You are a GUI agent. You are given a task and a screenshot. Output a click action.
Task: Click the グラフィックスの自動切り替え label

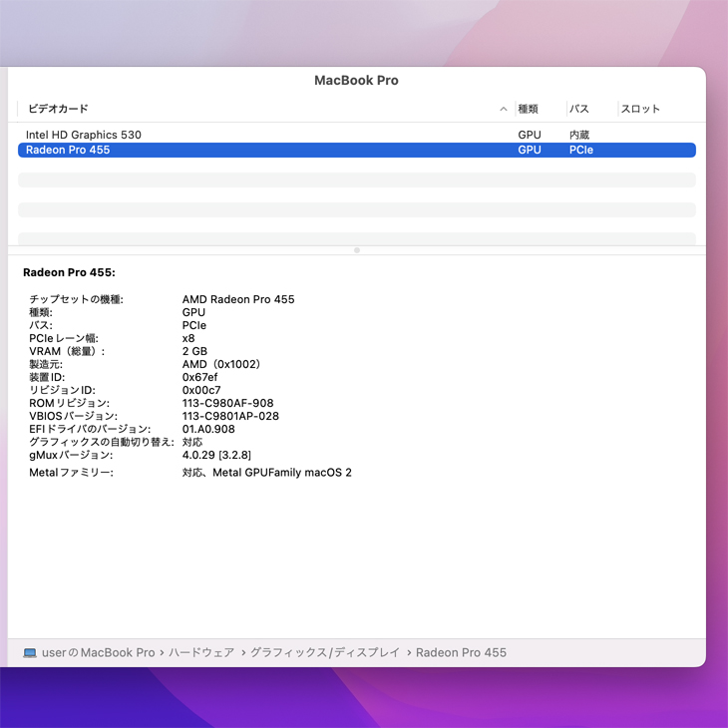[101, 442]
